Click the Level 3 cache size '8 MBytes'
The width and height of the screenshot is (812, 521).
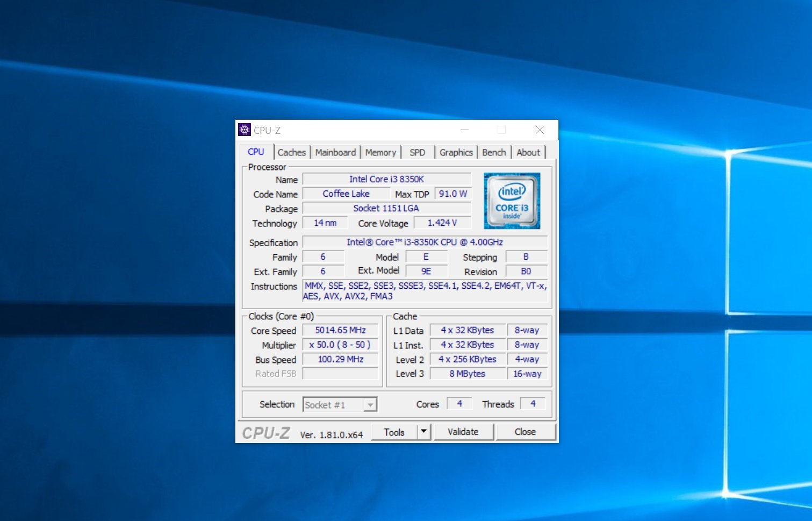coord(468,374)
